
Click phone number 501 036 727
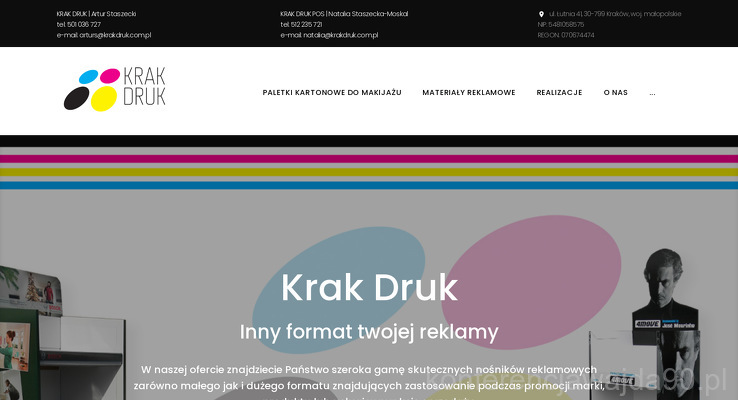84,24
